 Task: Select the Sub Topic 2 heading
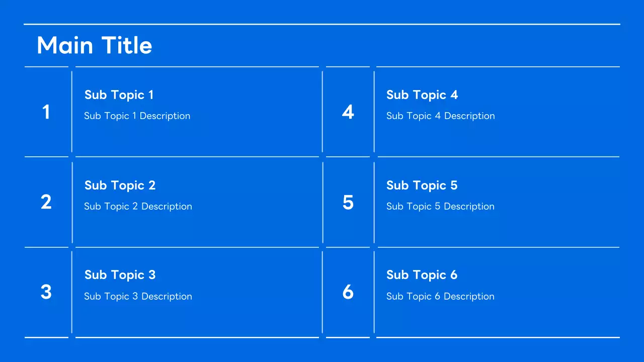tap(120, 186)
